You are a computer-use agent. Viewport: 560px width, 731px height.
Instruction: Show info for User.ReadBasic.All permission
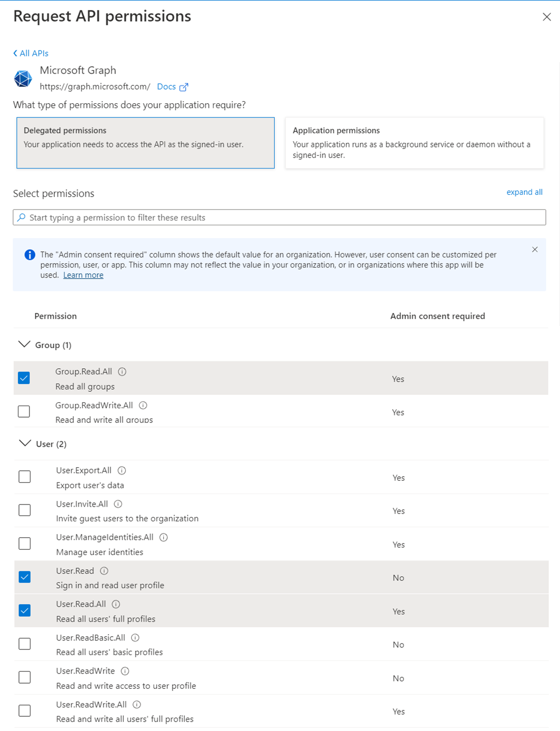point(135,638)
